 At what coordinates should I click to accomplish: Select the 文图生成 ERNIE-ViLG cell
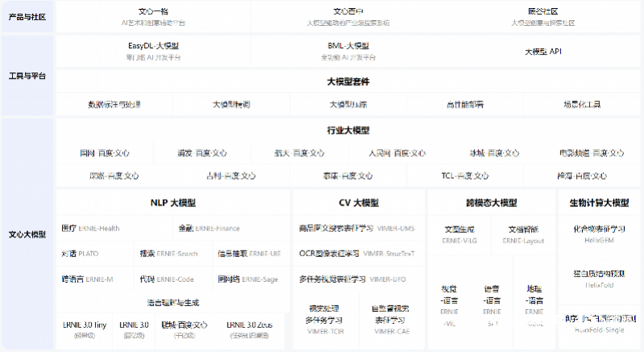pyautogui.click(x=460, y=234)
